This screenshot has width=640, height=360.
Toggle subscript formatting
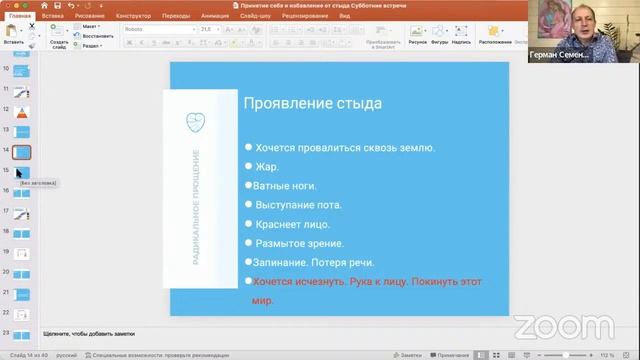click(190, 42)
